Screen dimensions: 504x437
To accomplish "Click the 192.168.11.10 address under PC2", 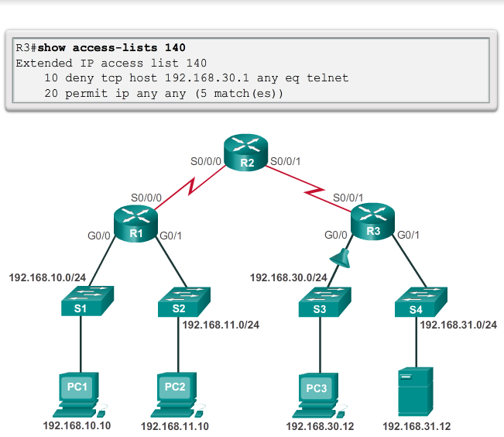I will coord(174,426).
